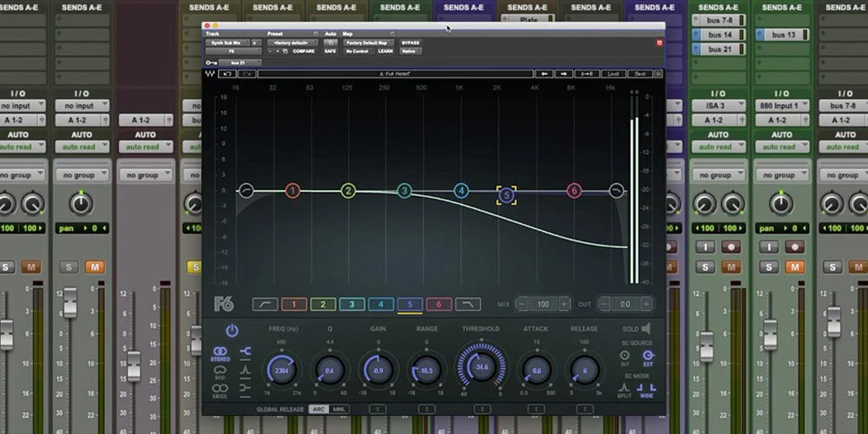The image size is (868, 434).
Task: Choose the high-shelf filter shape icon
Action: tap(246, 351)
